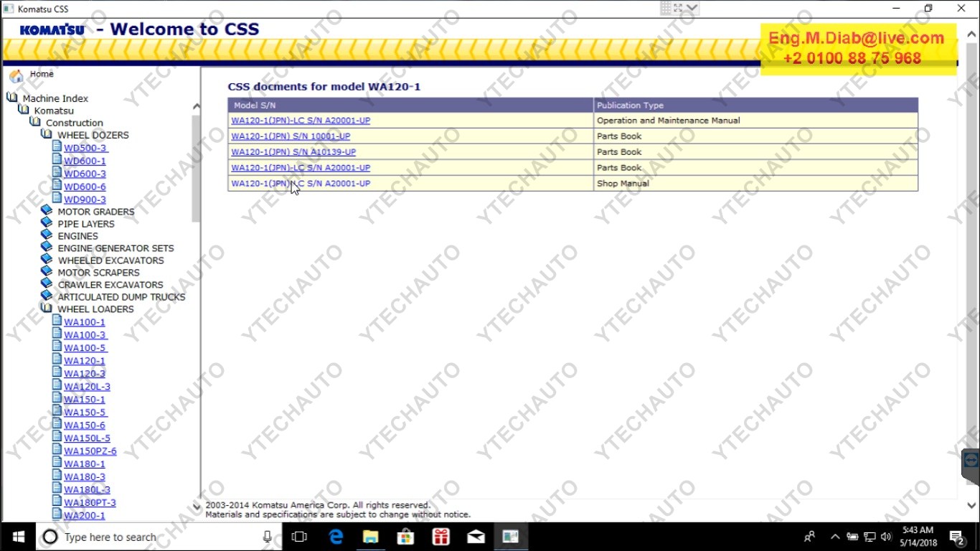This screenshot has width=980, height=551.
Task: Select CRAWLER EXCAVATORS category label
Action: (110, 285)
